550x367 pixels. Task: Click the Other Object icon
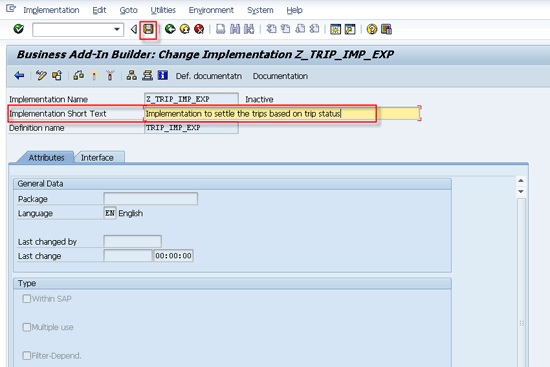click(57, 75)
